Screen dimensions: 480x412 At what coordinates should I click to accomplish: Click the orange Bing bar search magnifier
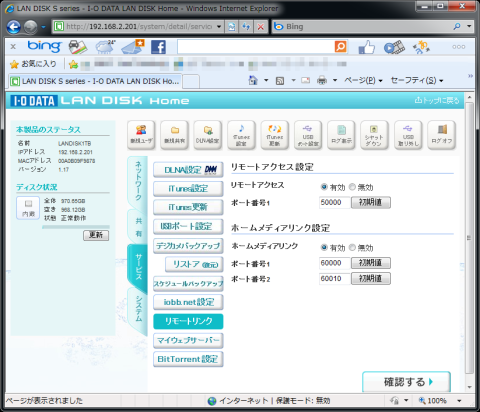pos(340,47)
